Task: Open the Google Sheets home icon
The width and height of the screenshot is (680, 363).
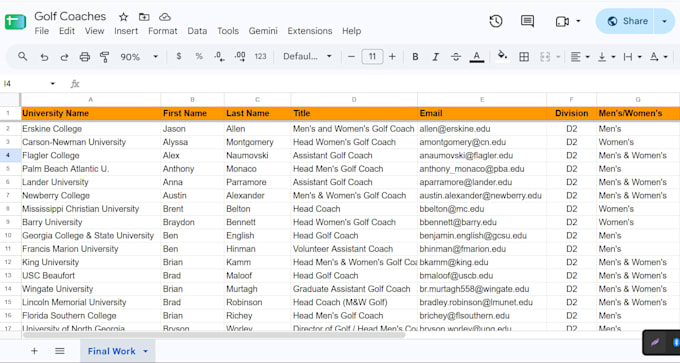Action: click(x=15, y=21)
